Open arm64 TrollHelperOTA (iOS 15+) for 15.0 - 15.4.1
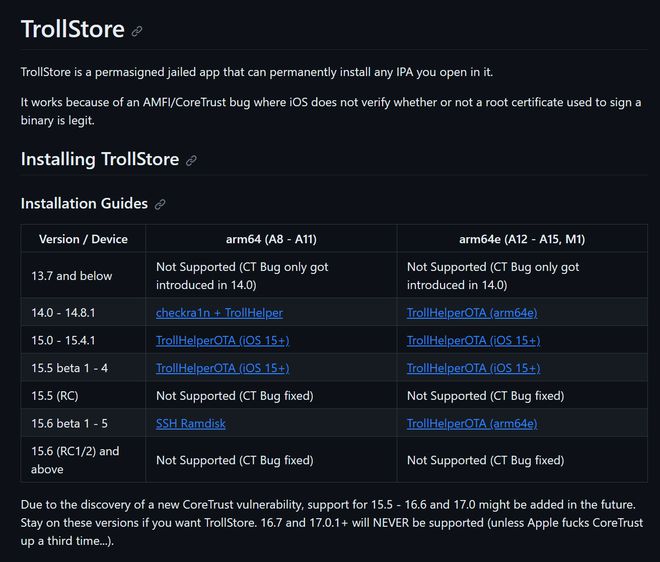The height and width of the screenshot is (562, 660). 223,340
